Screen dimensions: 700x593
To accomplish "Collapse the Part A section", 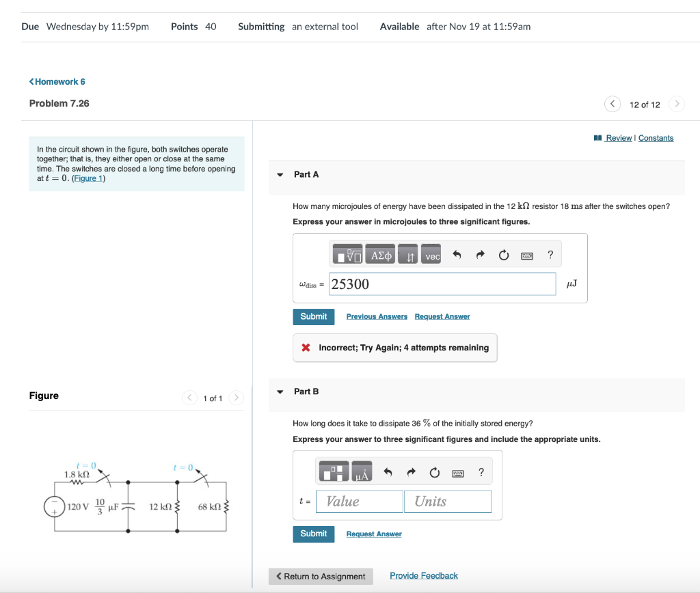I will (x=280, y=174).
